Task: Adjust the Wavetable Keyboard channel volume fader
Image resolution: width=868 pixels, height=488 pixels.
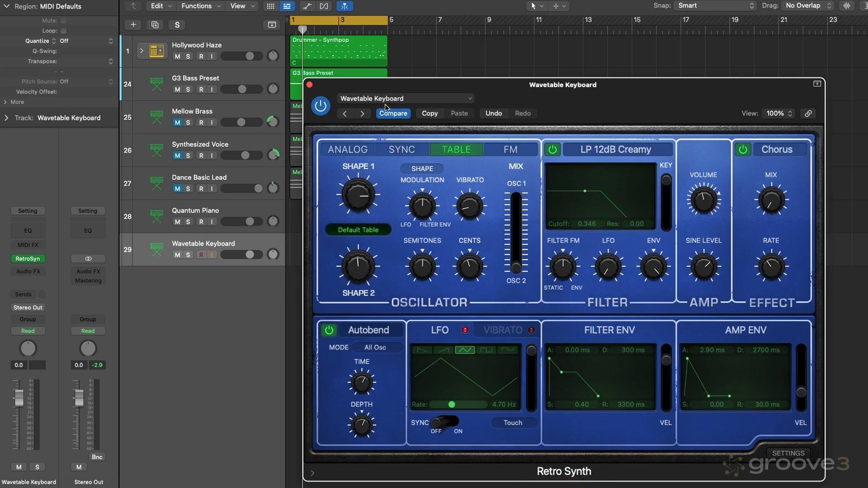Action: tap(19, 398)
